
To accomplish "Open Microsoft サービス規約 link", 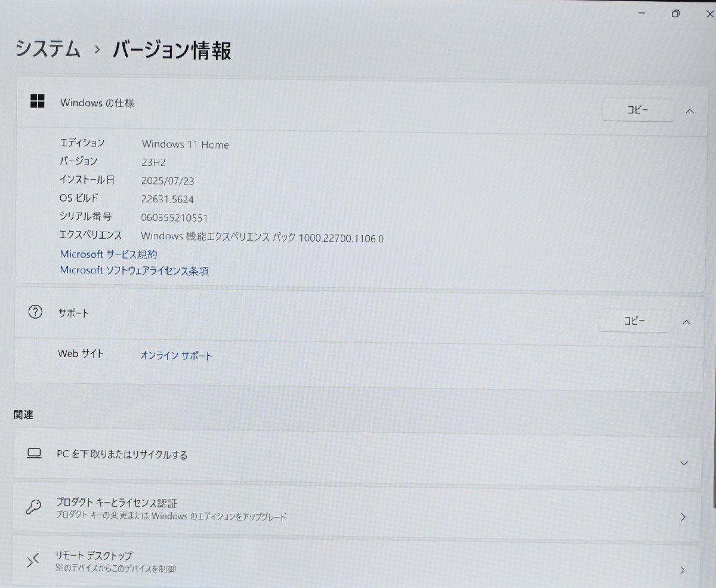I will (110, 254).
